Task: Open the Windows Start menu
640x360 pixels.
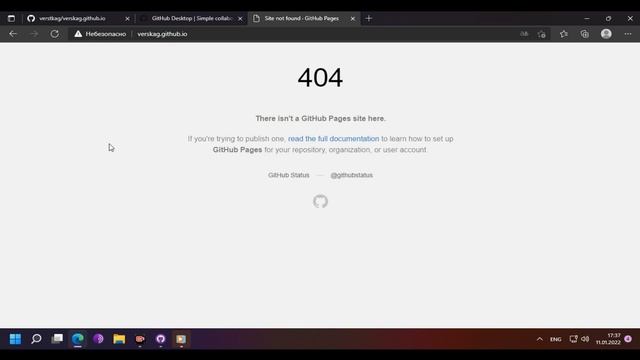Action: click(15, 339)
